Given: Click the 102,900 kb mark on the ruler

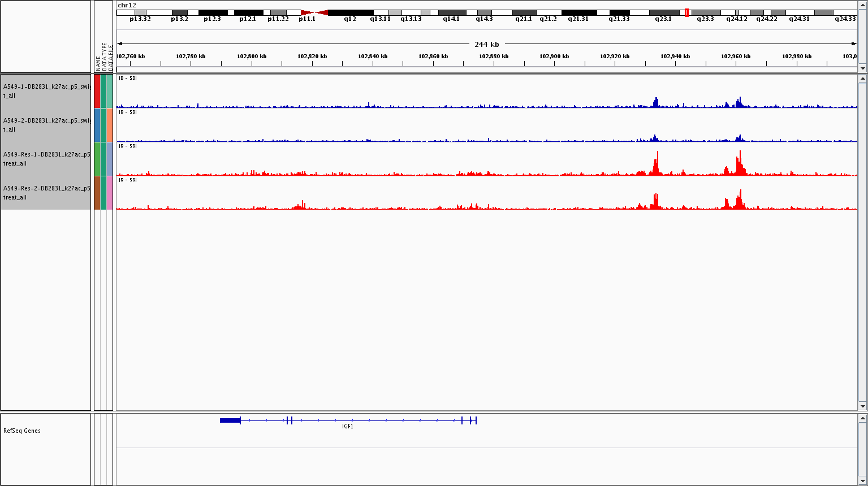Looking at the screenshot, I should click(x=554, y=57).
